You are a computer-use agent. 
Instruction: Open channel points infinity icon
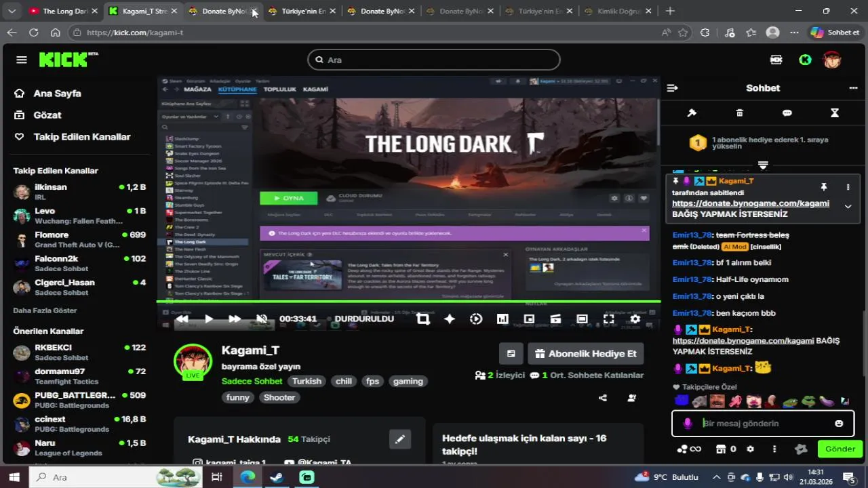[x=689, y=449]
